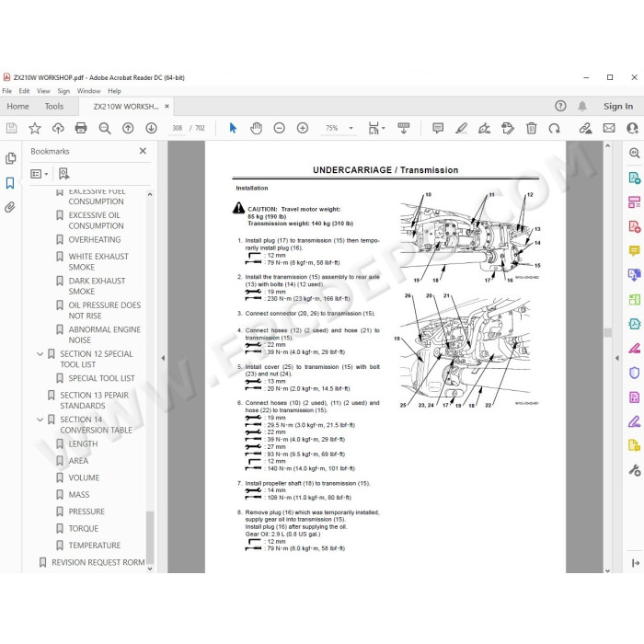This screenshot has height=644, width=644.
Task: Open the Edit menu
Action: coord(24,91)
